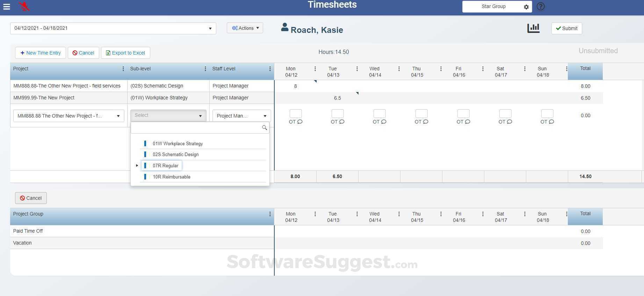The image size is (644, 296).
Task: Click Wednesday hours input in new entry row
Action: coord(379,113)
